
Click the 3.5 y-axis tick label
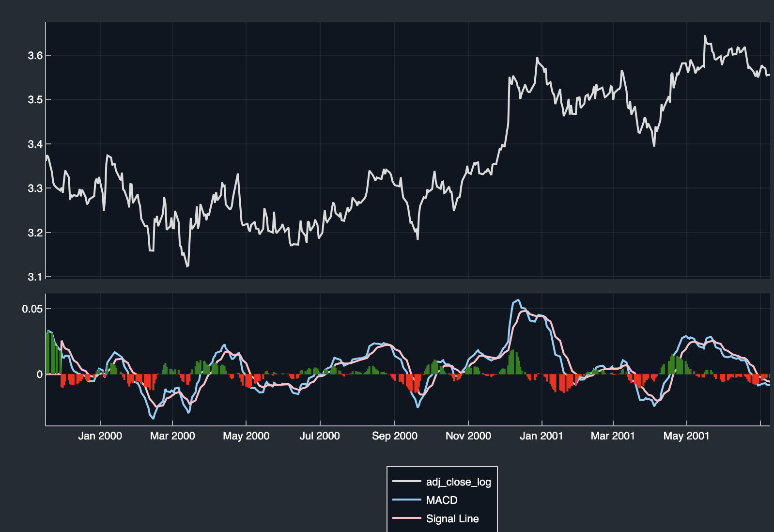click(35, 99)
